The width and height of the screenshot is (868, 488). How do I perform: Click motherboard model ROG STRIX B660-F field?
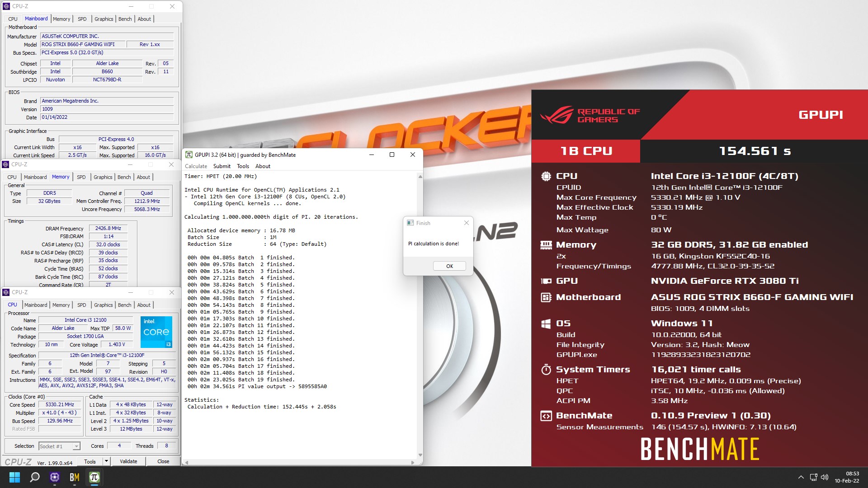[82, 44]
